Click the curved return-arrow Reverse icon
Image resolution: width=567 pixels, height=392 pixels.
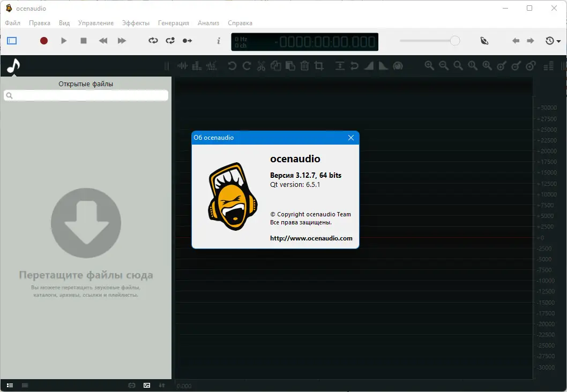coord(354,66)
